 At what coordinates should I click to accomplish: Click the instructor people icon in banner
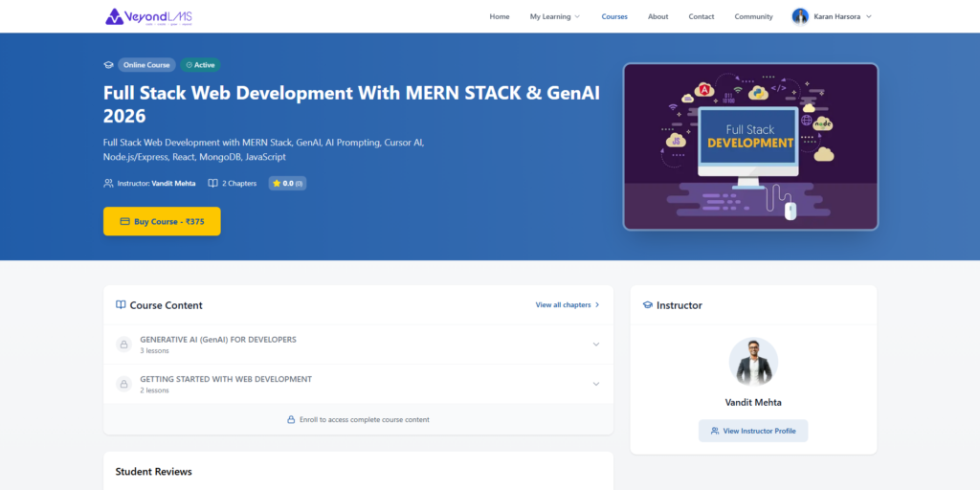(108, 183)
